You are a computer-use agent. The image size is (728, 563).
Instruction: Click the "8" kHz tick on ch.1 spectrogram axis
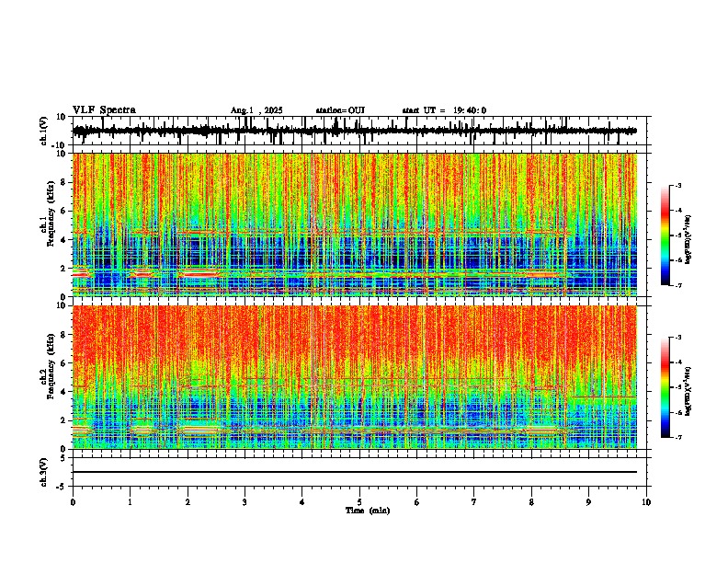(x=64, y=182)
